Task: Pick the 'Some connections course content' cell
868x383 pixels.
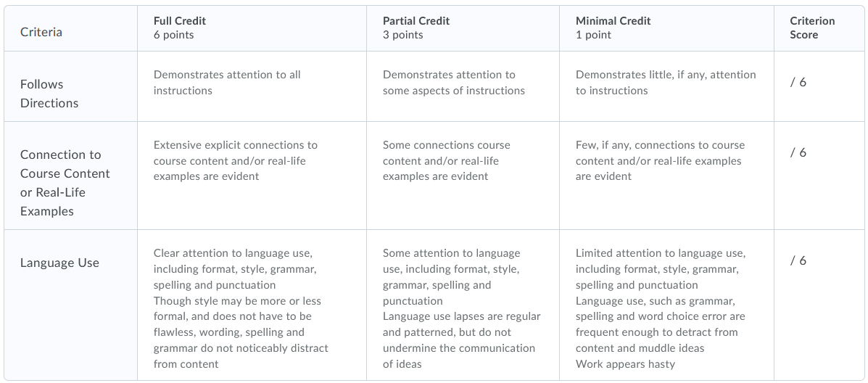Action: point(446,160)
